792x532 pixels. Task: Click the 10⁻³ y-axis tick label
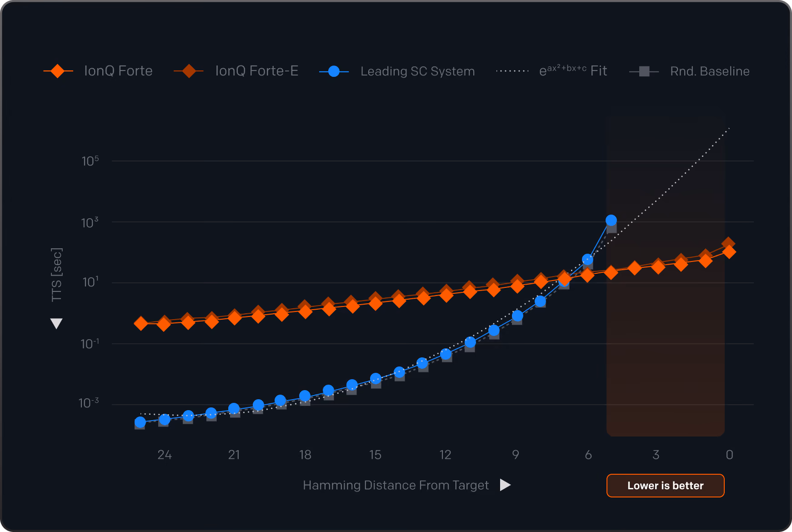click(x=89, y=403)
